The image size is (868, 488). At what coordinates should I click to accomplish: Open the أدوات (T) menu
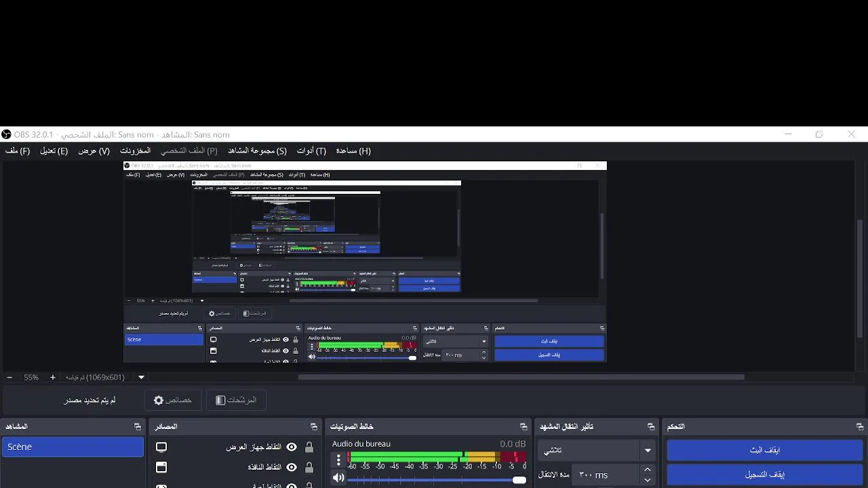pos(311,150)
